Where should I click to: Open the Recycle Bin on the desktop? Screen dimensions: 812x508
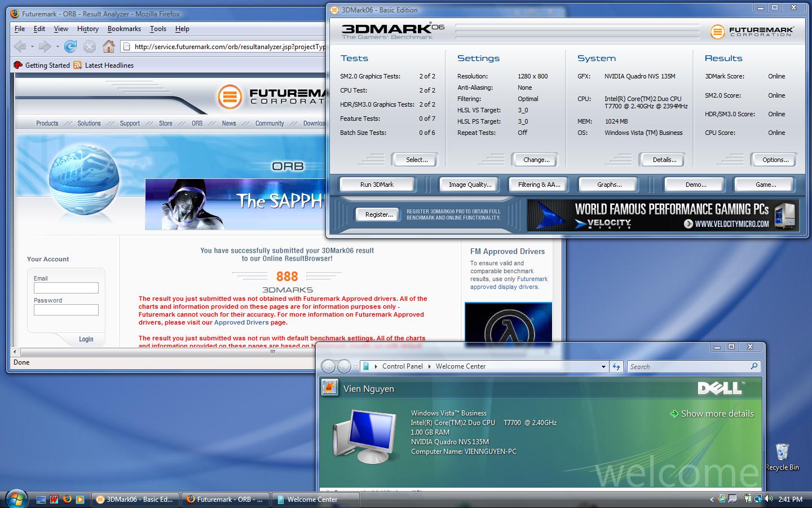click(782, 456)
